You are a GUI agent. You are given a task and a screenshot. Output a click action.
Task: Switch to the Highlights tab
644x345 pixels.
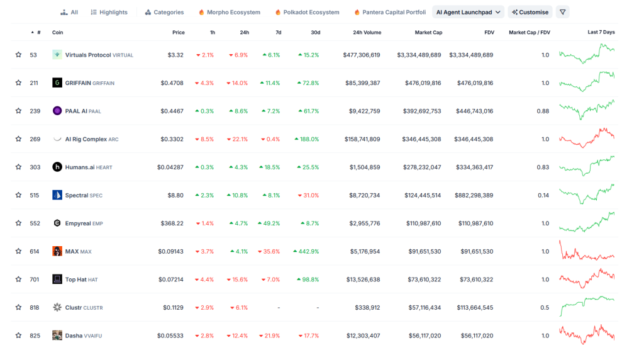point(109,13)
